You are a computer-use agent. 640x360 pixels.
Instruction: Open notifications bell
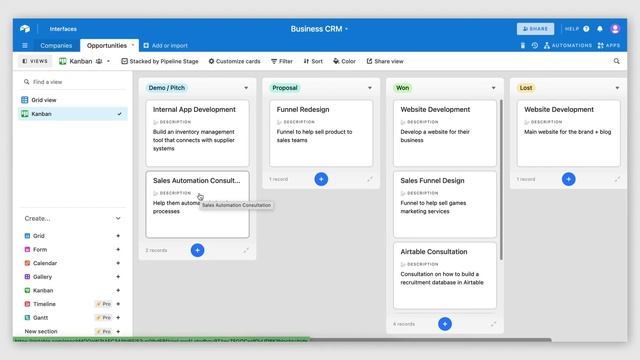click(x=600, y=29)
